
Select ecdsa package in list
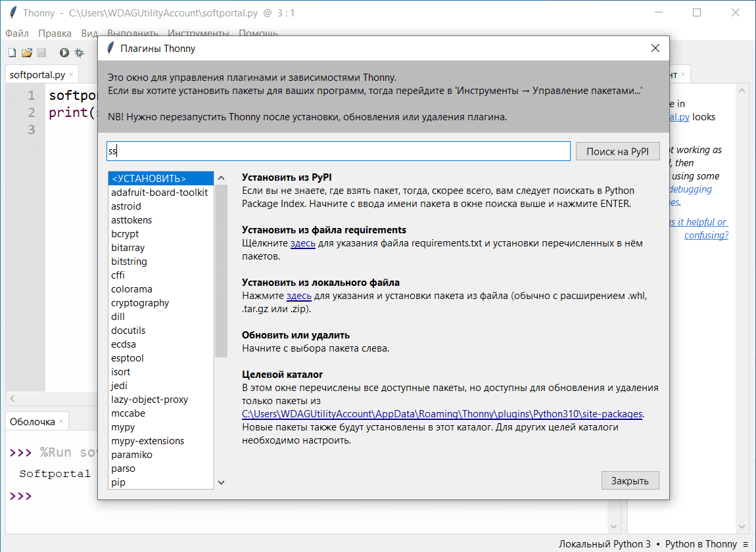pos(161,344)
